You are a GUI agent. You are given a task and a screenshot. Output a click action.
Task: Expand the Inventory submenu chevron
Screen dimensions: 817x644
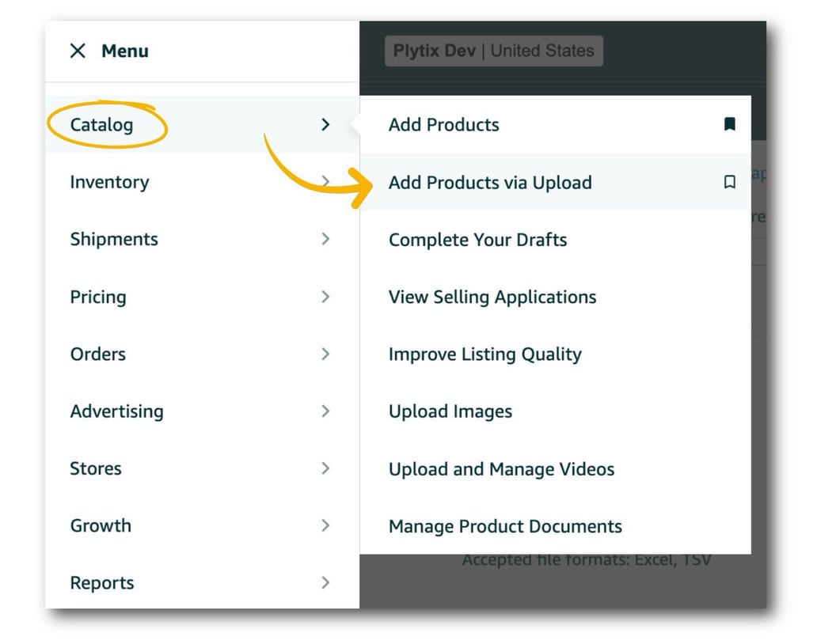click(x=325, y=182)
